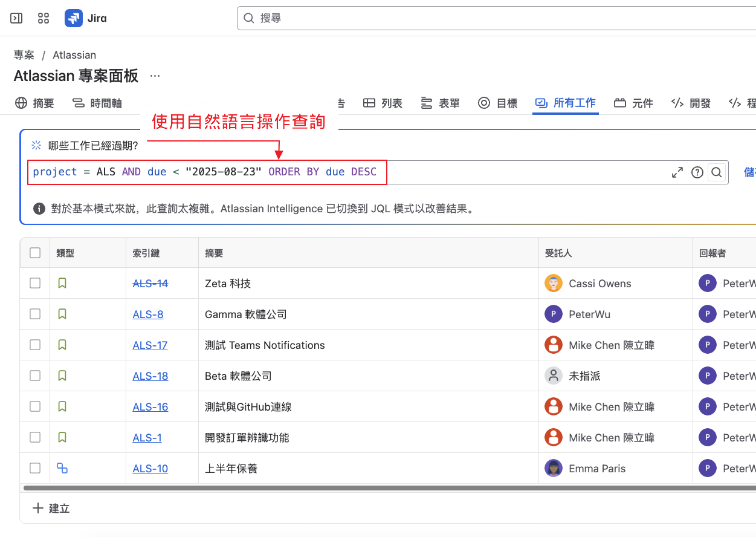Expand the JQL editor with the expand icon
The width and height of the screenshot is (756, 537).
point(677,172)
